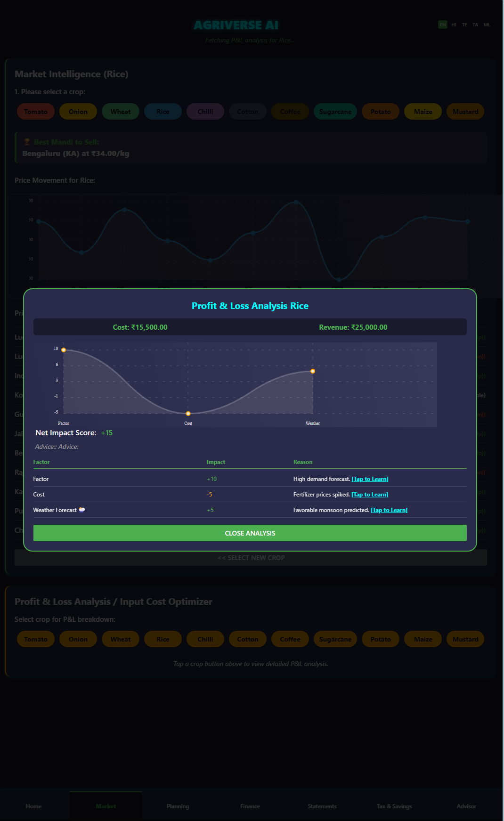Screen dimensions: 504x821
Task: Click the rain cloud icon beside Weather Forecast
Action: pos(82,510)
